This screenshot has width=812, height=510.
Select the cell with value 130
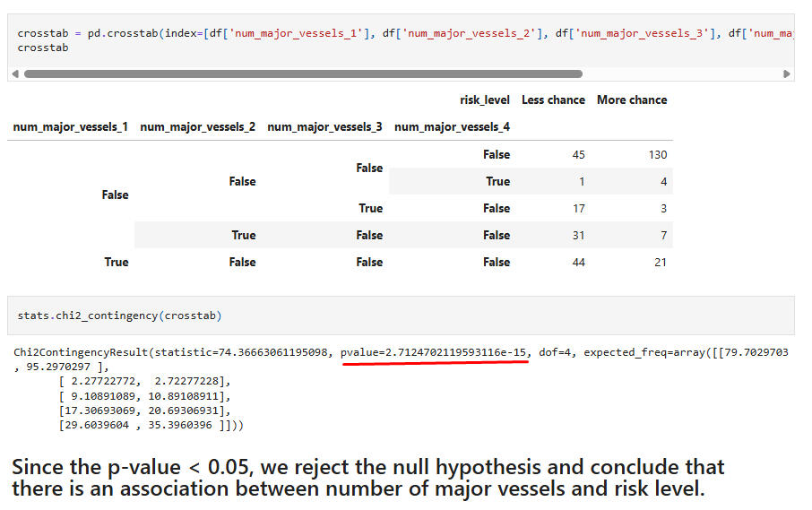click(657, 154)
